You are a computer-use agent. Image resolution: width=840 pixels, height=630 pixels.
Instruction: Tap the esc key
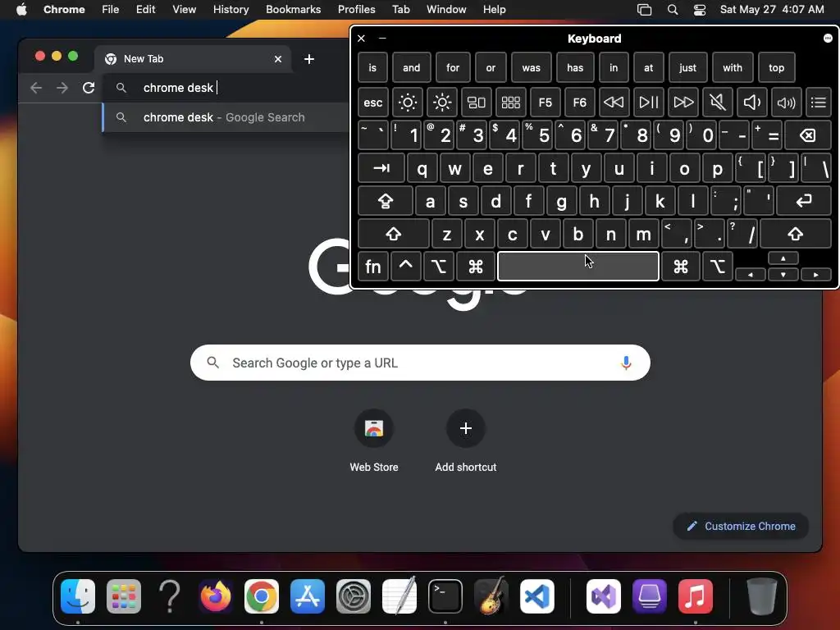(373, 102)
